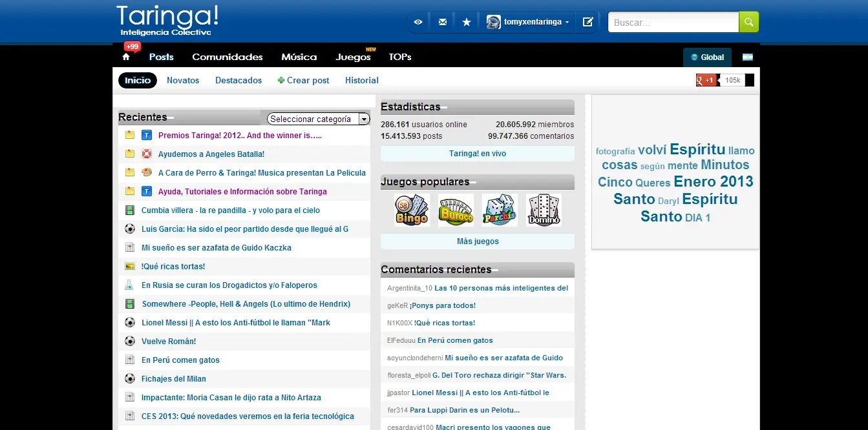Click the Google +1 button

click(x=707, y=80)
